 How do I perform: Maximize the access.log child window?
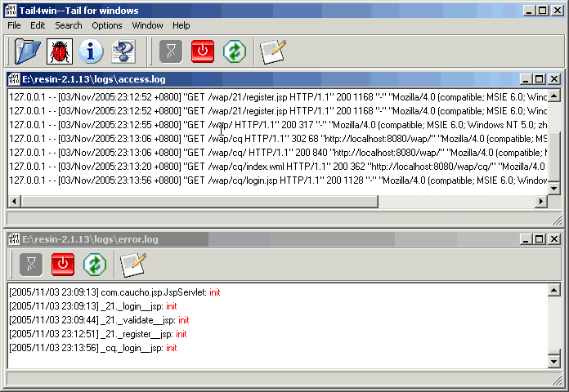coord(540,79)
